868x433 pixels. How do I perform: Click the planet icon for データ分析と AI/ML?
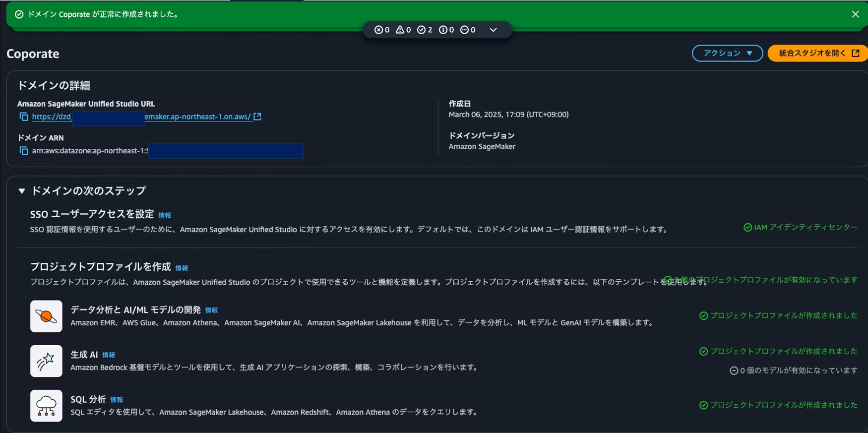(x=46, y=316)
